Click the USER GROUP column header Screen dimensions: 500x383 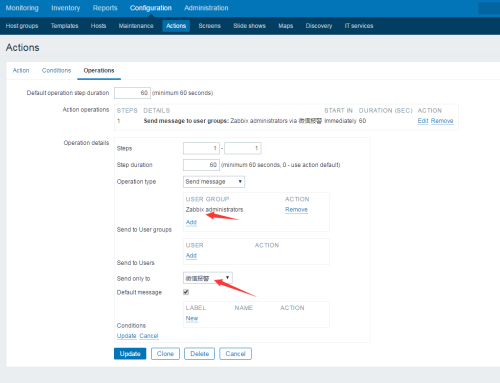tap(207, 199)
